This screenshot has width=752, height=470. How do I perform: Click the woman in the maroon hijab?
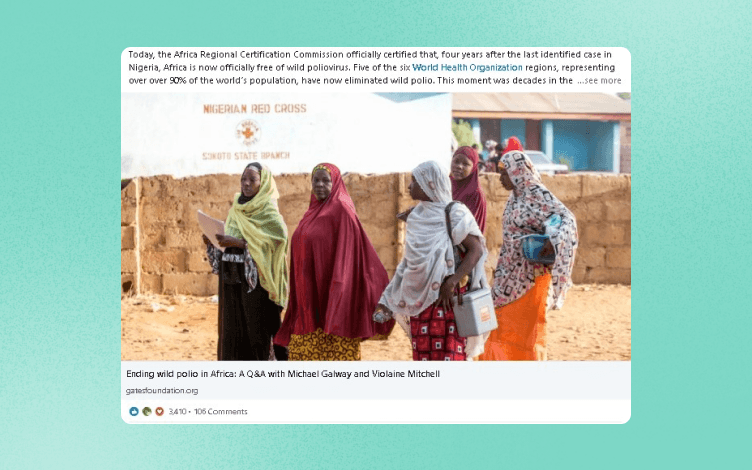coord(333,261)
